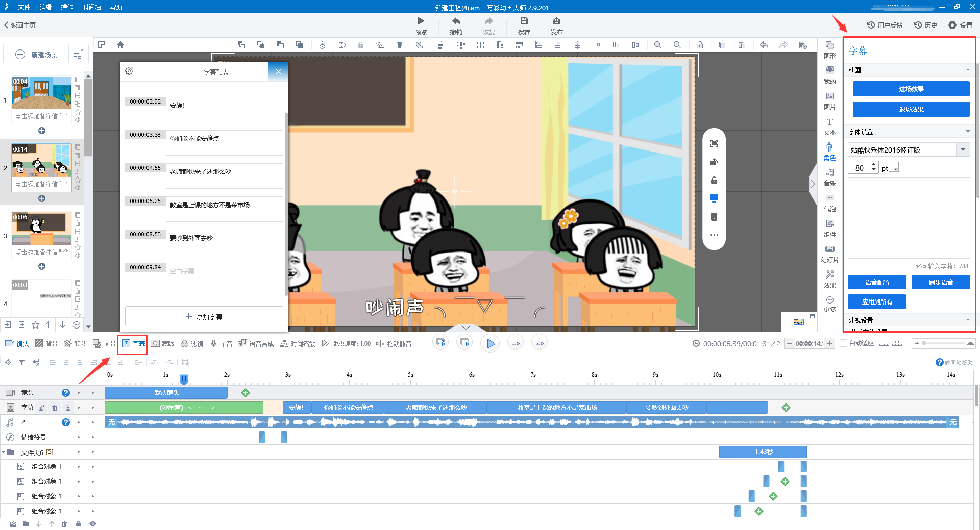Click the home icon in canvas toolbar
This screenshot has height=530, width=980.
click(x=120, y=45)
